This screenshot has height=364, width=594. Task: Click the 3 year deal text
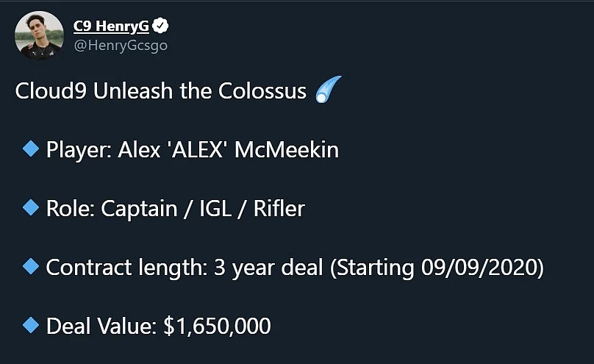point(268,268)
